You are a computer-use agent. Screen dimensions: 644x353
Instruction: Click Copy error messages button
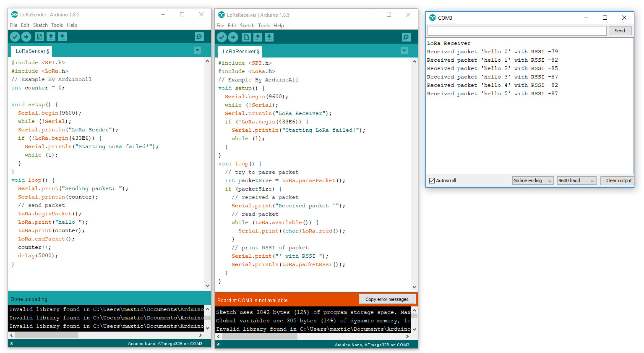point(387,299)
